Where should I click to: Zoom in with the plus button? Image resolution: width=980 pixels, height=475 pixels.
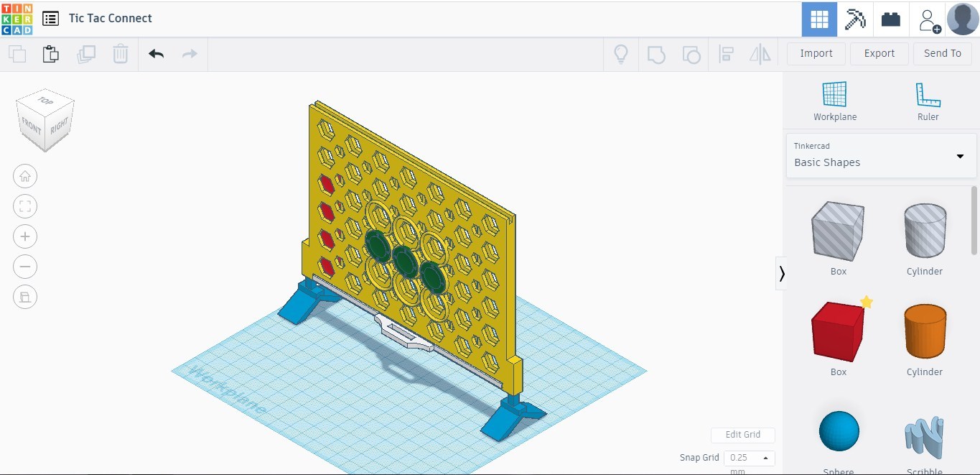coord(25,236)
